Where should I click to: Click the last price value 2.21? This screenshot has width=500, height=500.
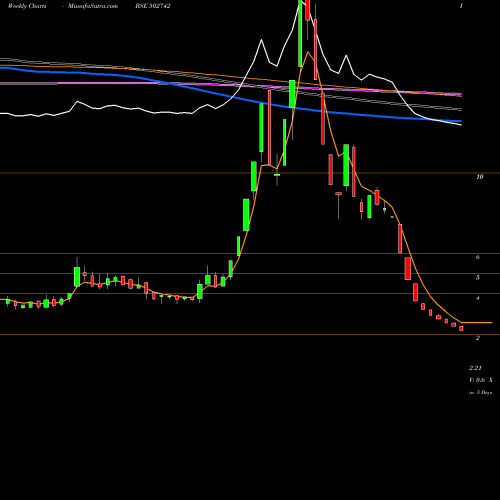coord(475,368)
